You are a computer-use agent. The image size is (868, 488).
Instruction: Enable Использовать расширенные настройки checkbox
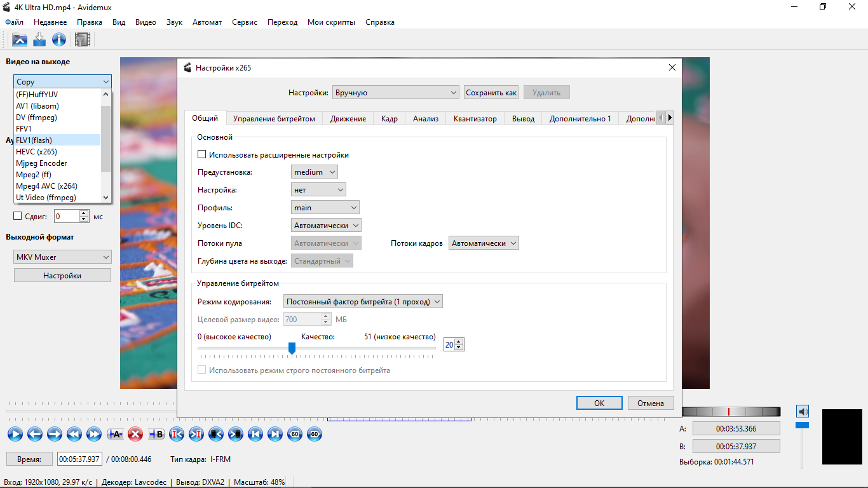tap(202, 154)
